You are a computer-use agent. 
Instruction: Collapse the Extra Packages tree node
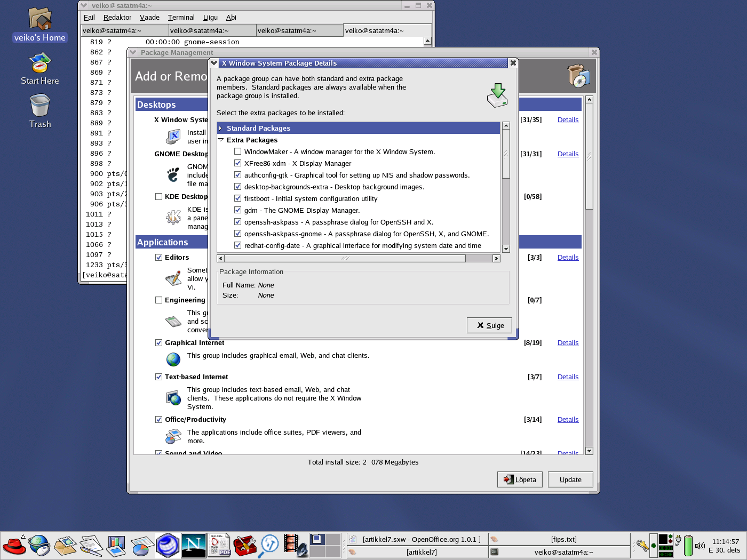(220, 140)
